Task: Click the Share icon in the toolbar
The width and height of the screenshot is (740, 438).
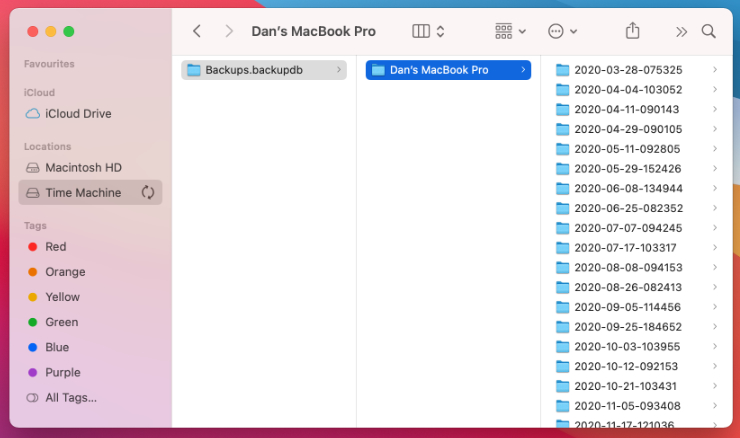Action: tap(632, 31)
